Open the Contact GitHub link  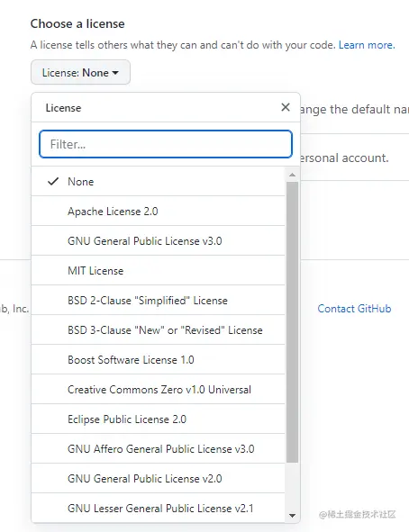click(x=354, y=309)
